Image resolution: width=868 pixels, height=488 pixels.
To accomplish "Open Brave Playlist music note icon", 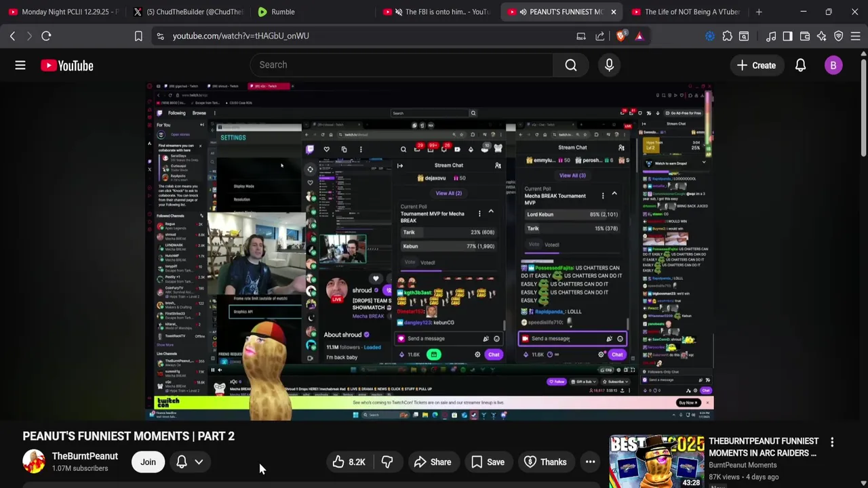I will [x=771, y=36].
